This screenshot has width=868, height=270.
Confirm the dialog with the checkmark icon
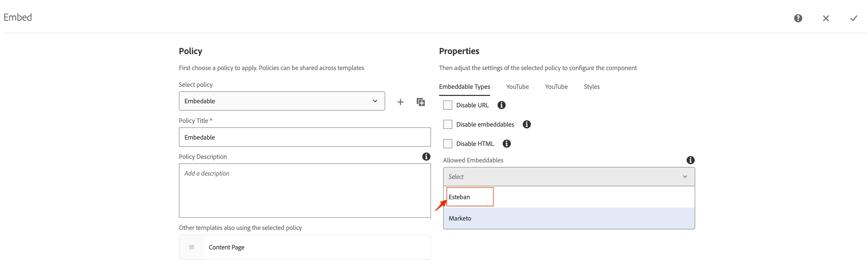click(853, 18)
